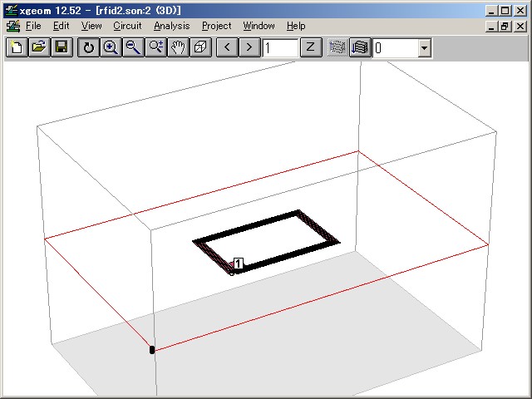Minimize the inner document window
The image size is (532, 399).
pyautogui.click(x=491, y=26)
